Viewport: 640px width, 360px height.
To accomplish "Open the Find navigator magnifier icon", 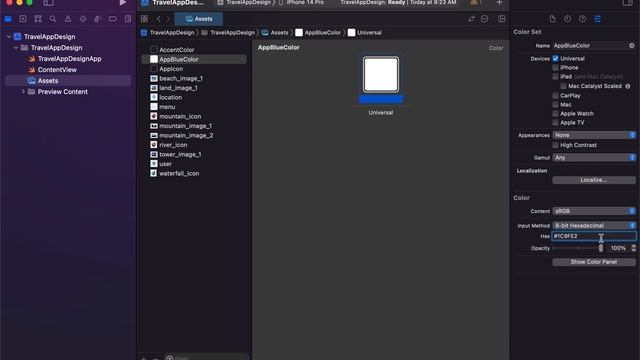I will click(53, 19).
